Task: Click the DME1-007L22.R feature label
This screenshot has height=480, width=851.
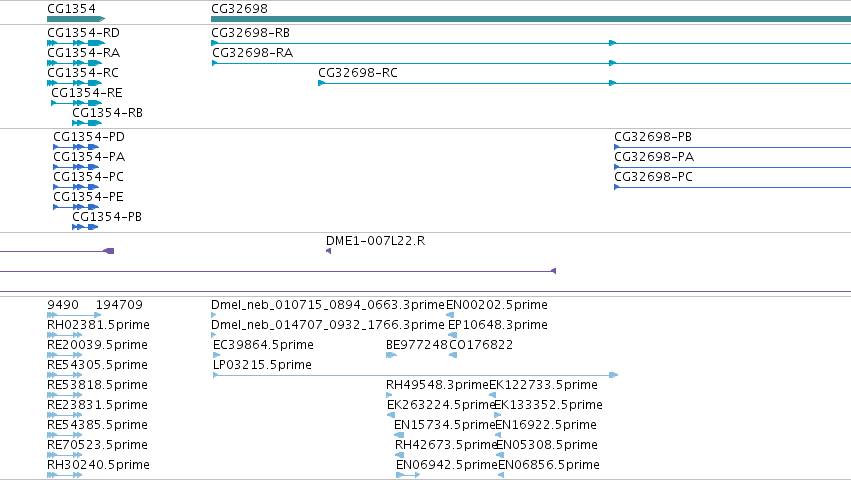Action: click(376, 241)
